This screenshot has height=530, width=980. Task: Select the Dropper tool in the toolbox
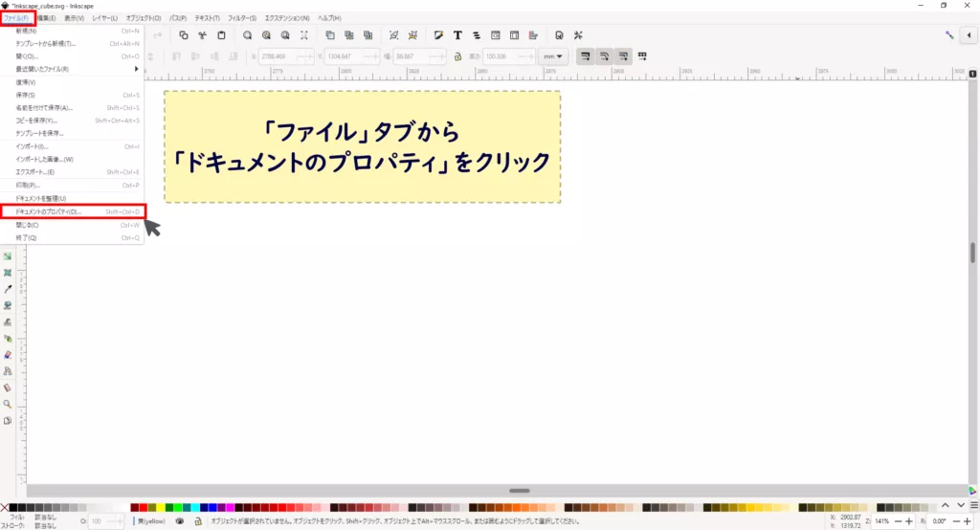pyautogui.click(x=8, y=289)
